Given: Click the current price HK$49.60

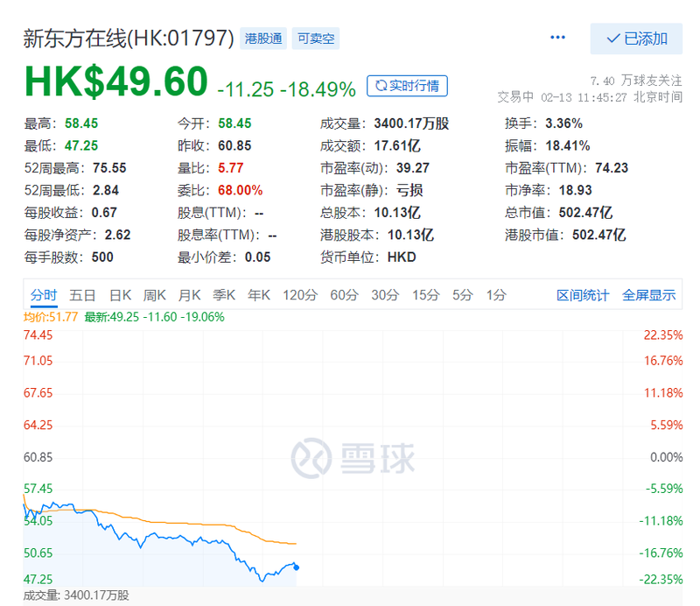Looking at the screenshot, I should click(x=116, y=81).
